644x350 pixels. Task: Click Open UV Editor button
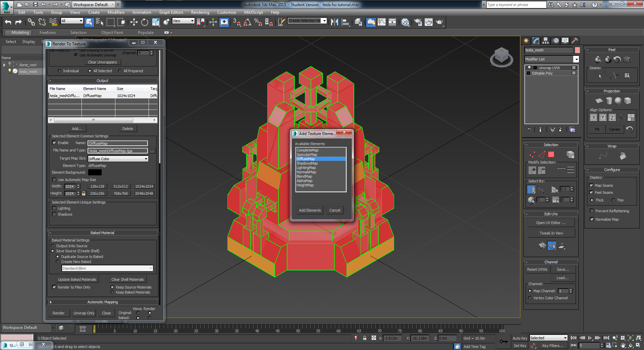(551, 223)
